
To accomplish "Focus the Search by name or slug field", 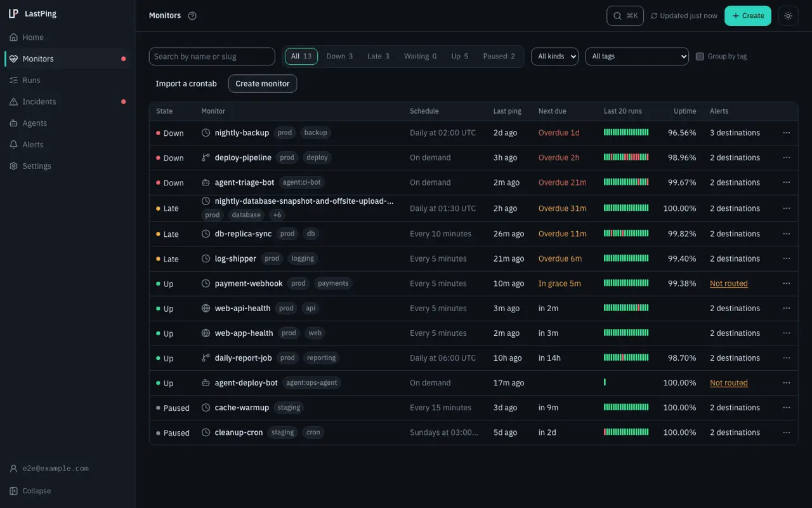I will click(212, 57).
